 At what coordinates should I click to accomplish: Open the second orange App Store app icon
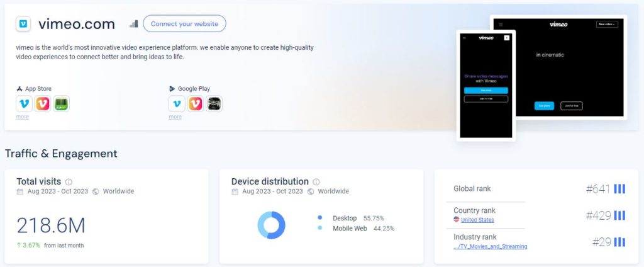coord(43,104)
